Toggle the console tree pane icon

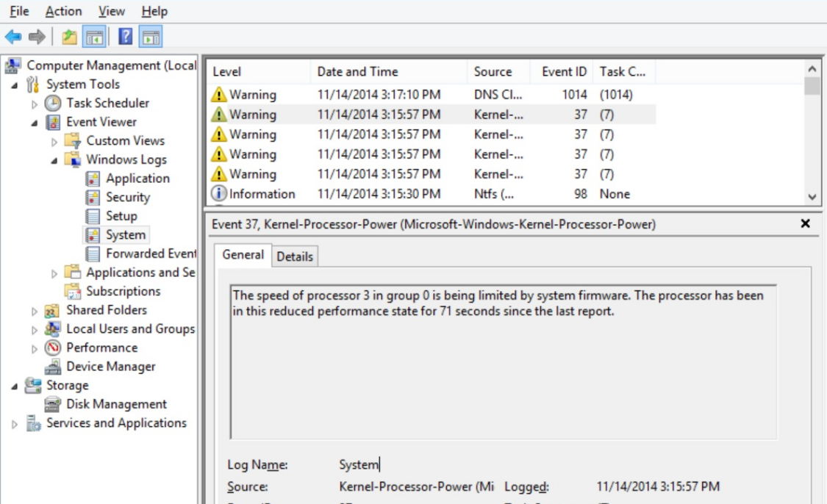coord(94,37)
